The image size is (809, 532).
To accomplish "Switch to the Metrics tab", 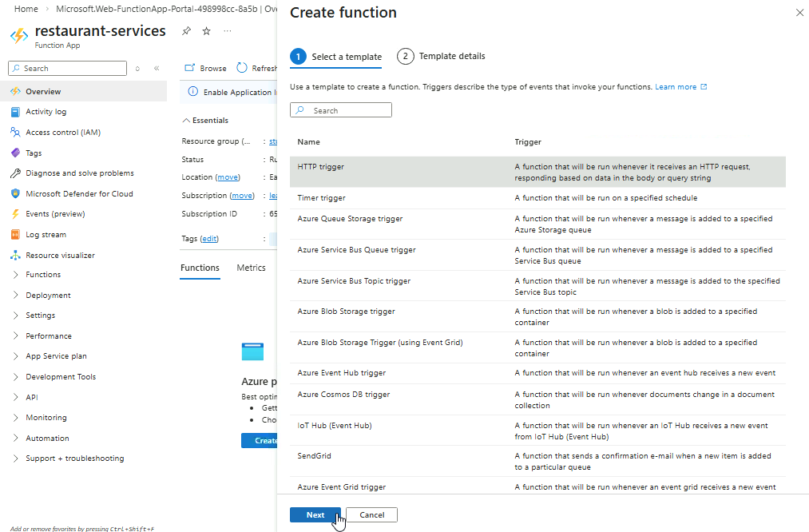I will tap(251, 268).
